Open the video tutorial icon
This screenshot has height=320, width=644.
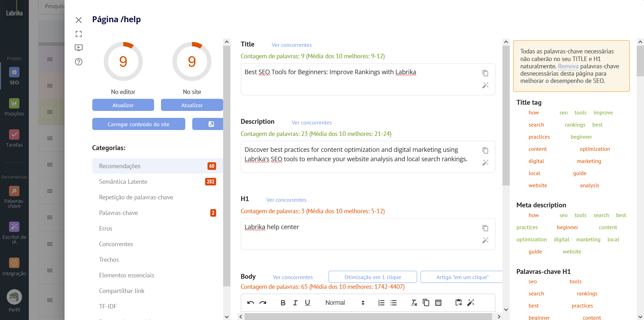click(79, 47)
